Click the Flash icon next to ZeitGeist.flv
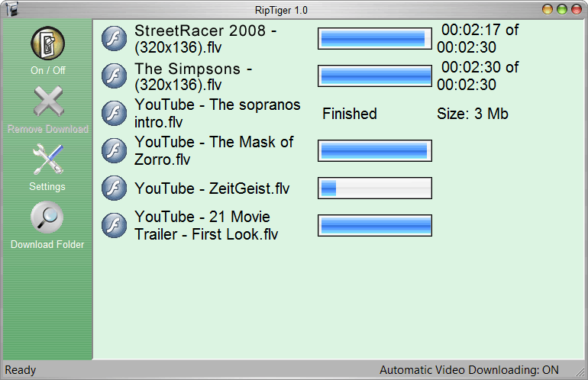The image size is (588, 380). (x=114, y=188)
